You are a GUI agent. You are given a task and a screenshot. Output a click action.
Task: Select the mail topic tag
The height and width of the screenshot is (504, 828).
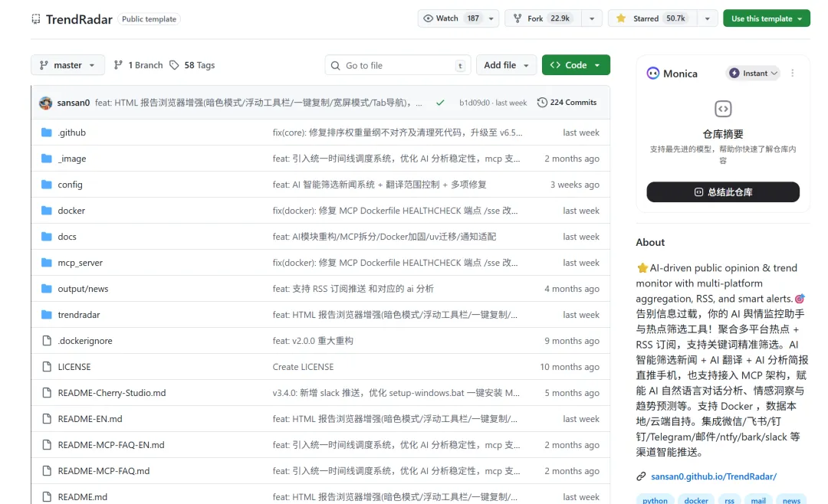click(758, 499)
